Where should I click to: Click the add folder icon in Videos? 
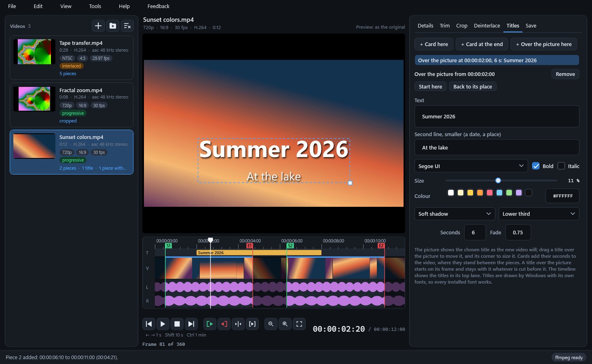[x=113, y=26]
